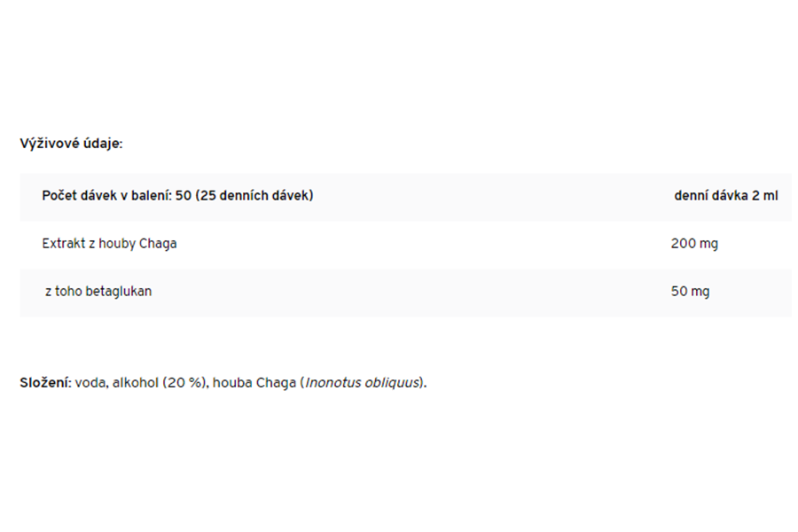Viewport: 798px width, 532px height.
Task: Click the word 'Chaga' in the Extrakt row
Action: tap(158, 243)
